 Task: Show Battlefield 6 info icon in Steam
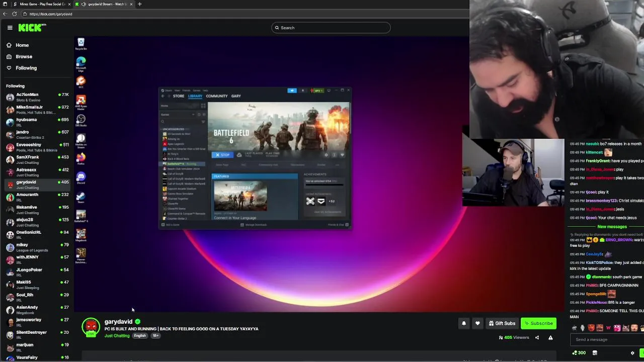click(x=334, y=155)
